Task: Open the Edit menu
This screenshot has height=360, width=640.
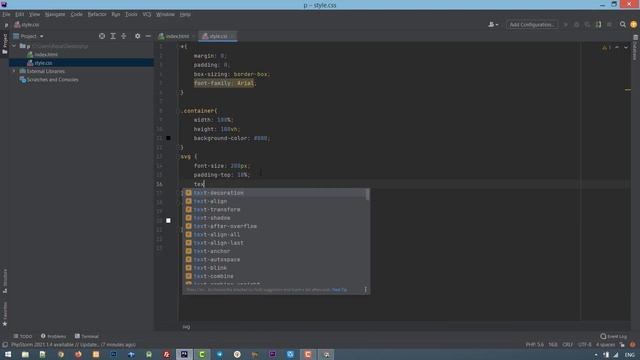Action: click(x=20, y=14)
